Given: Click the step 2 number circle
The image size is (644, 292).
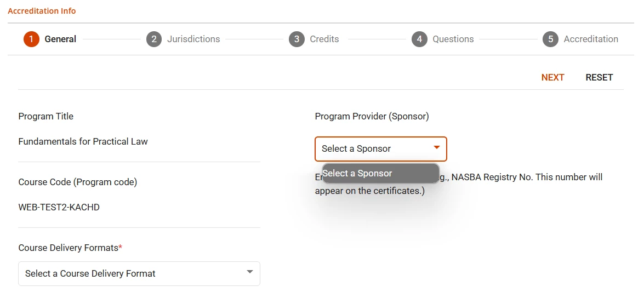Looking at the screenshot, I should pos(154,39).
